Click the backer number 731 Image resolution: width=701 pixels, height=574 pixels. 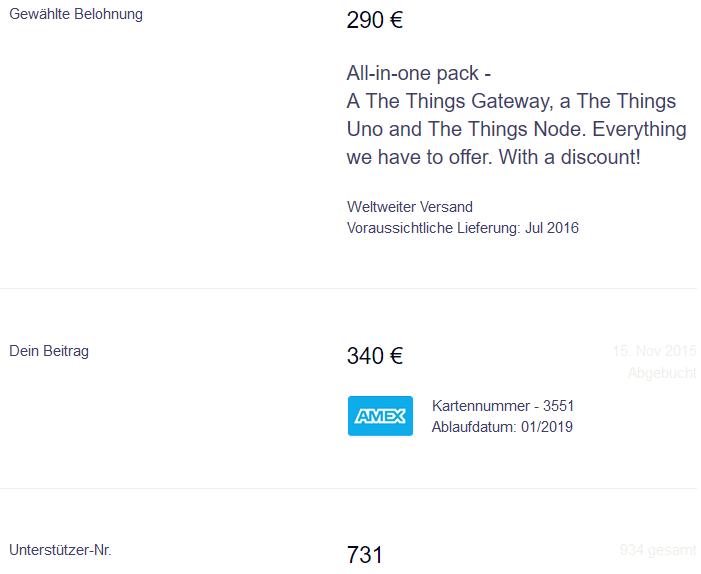pos(365,555)
